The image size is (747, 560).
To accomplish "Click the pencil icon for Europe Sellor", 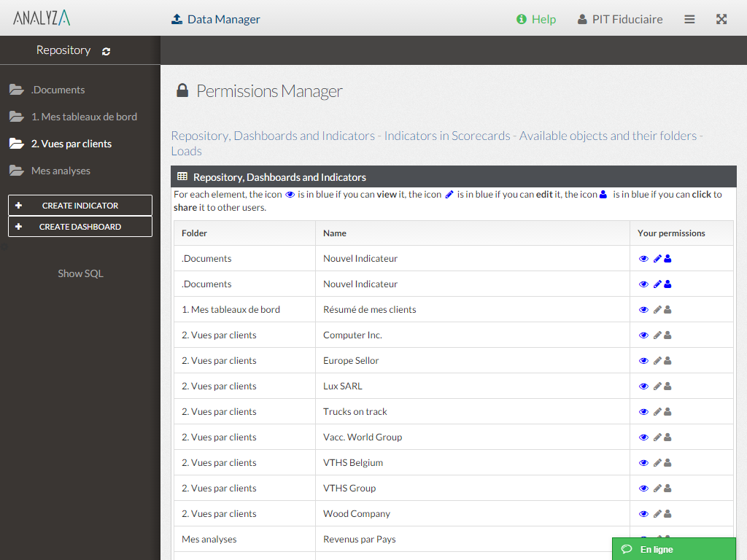I will tap(657, 361).
